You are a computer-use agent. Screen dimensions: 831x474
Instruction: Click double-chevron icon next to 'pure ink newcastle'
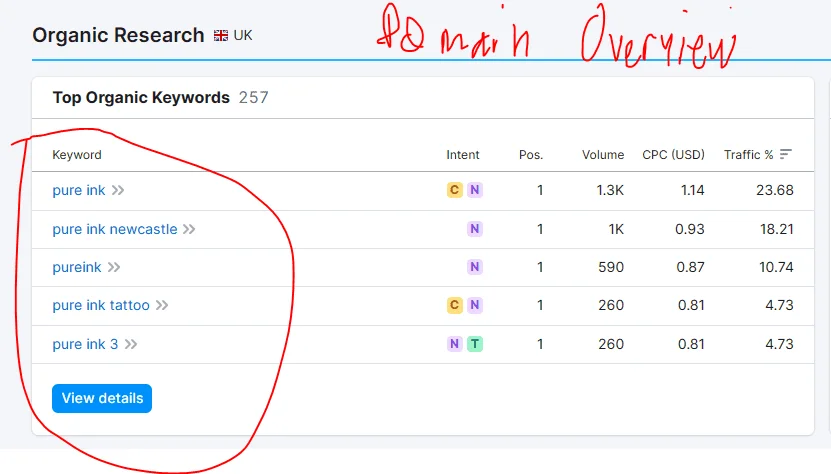pos(189,229)
